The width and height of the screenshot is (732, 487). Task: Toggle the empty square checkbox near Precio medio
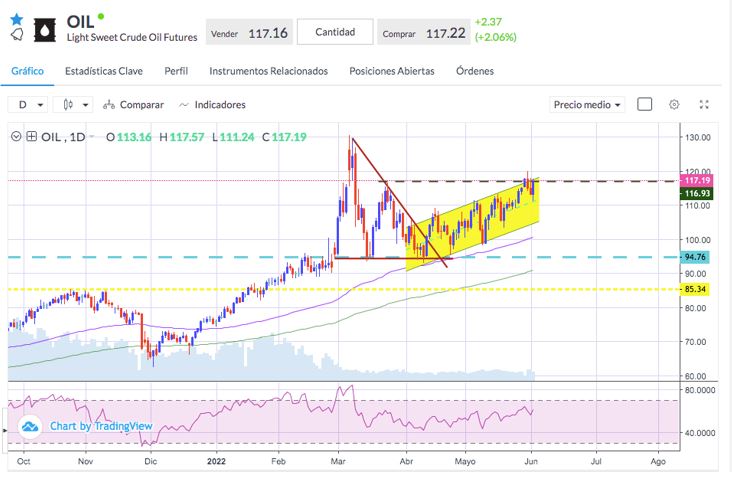(x=645, y=104)
